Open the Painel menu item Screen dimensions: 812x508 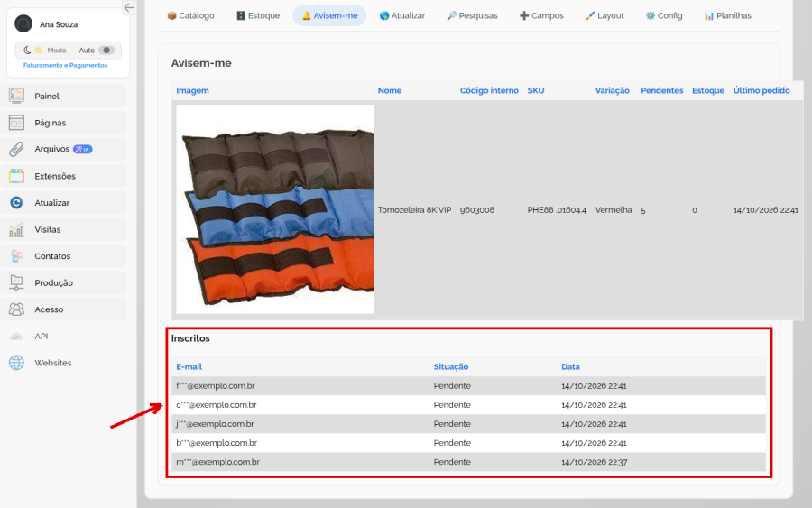click(64, 96)
